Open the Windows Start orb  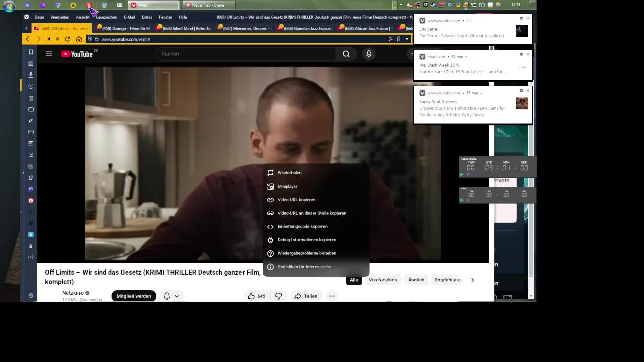[x=9, y=6]
